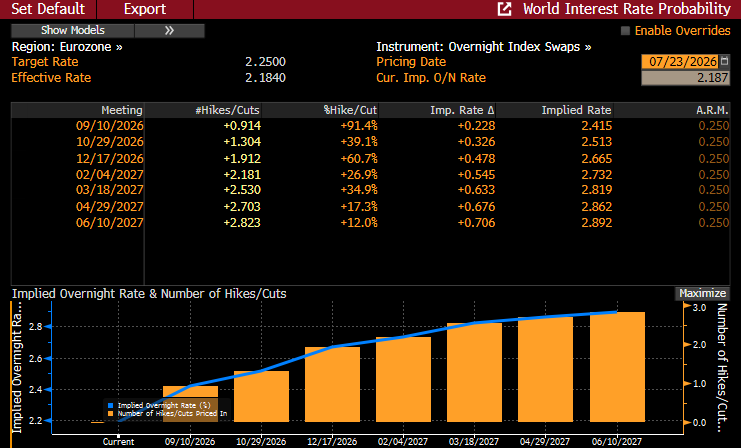Click the Cur. Imp. O/N Rate value field
Viewport: 741px width, 448px height.
pyautogui.click(x=685, y=78)
